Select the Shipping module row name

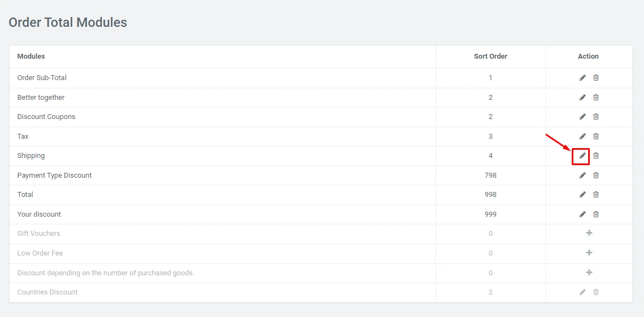(31, 156)
